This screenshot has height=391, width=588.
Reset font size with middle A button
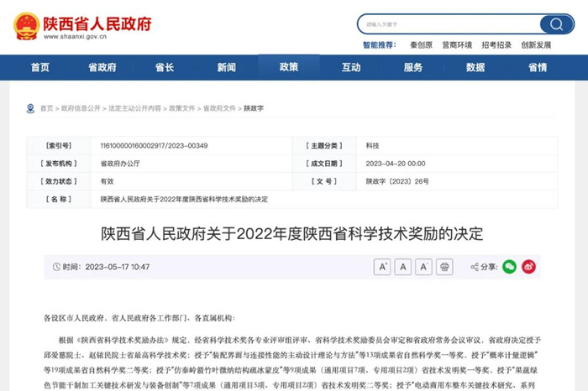point(403,267)
